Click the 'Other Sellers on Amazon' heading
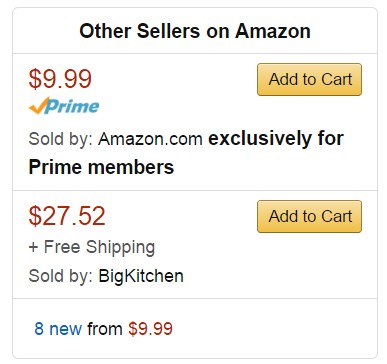387x364 pixels. point(195,31)
